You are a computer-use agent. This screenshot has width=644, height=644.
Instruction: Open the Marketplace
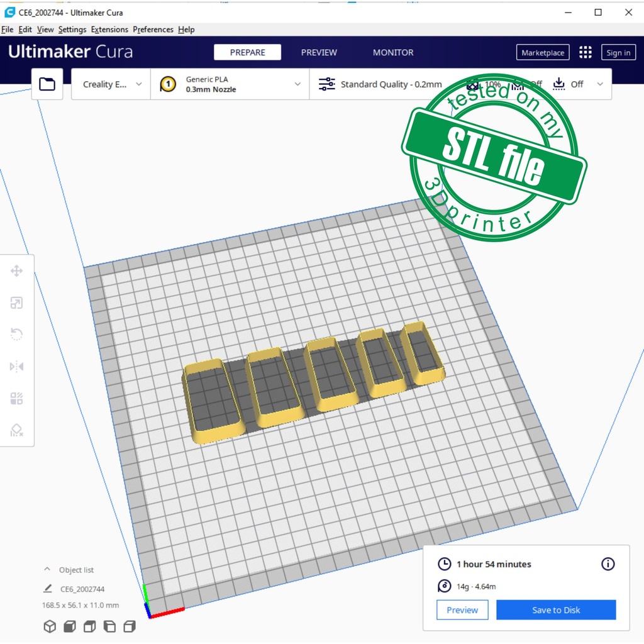coord(543,52)
